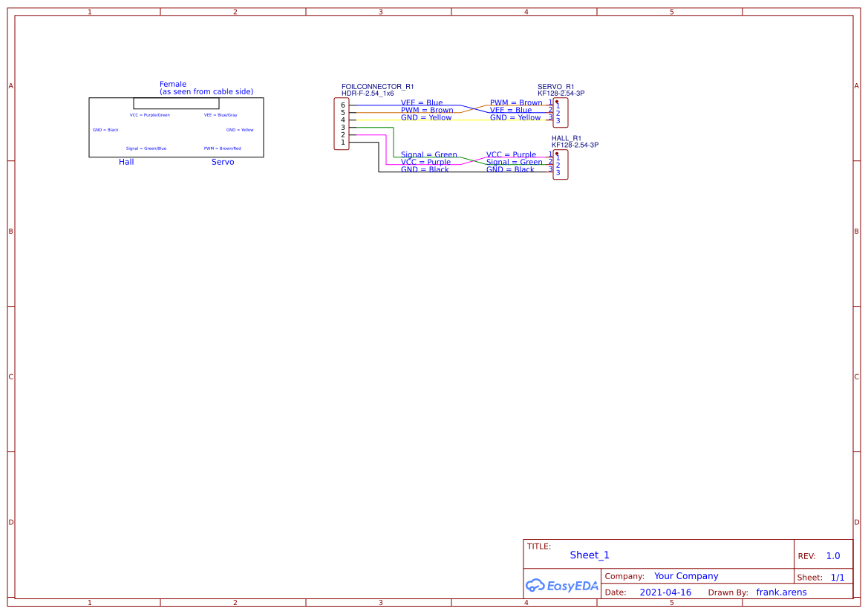The width and height of the screenshot is (868, 614).
Task: Click the EasyEDA cloud logo
Action: pyautogui.click(x=562, y=586)
